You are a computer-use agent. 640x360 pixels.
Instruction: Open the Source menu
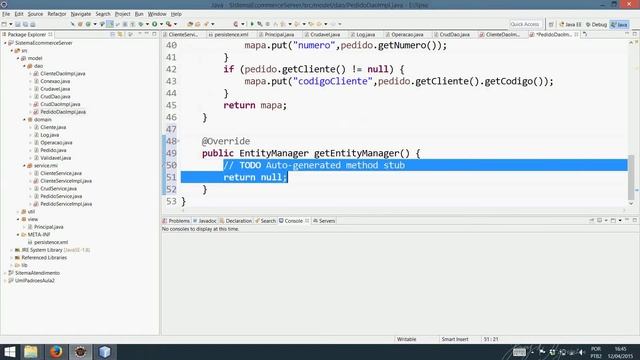(35, 14)
